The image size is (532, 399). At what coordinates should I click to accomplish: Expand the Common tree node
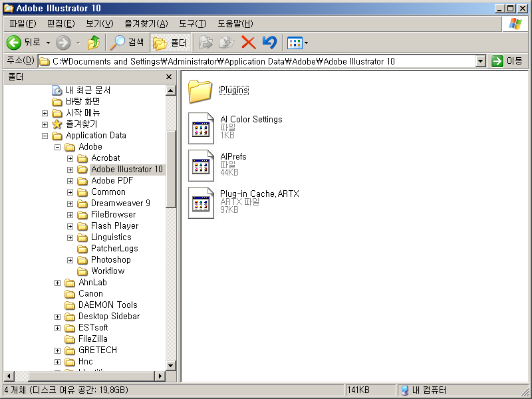pyautogui.click(x=70, y=192)
